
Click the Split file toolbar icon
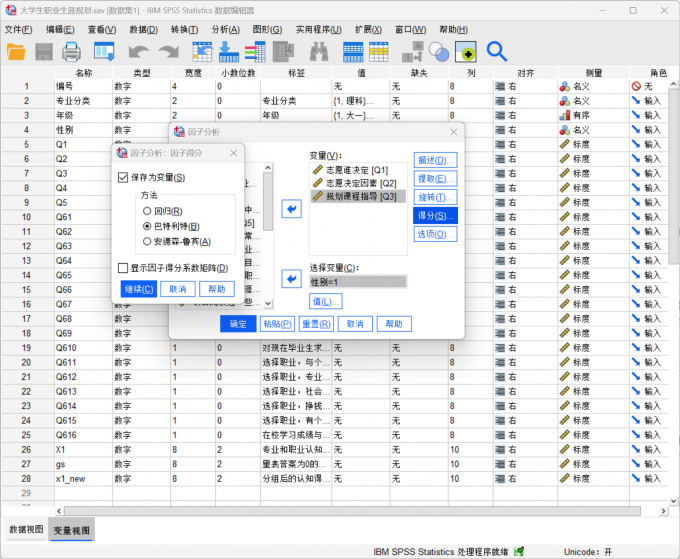click(412, 52)
